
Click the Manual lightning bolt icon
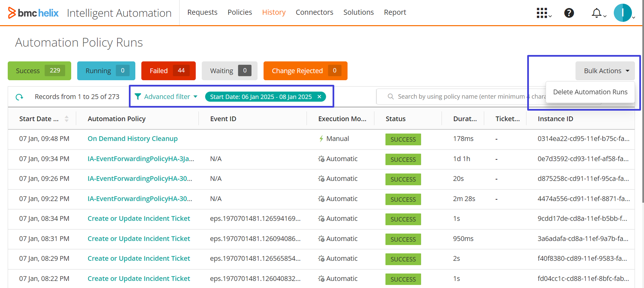[321, 139]
